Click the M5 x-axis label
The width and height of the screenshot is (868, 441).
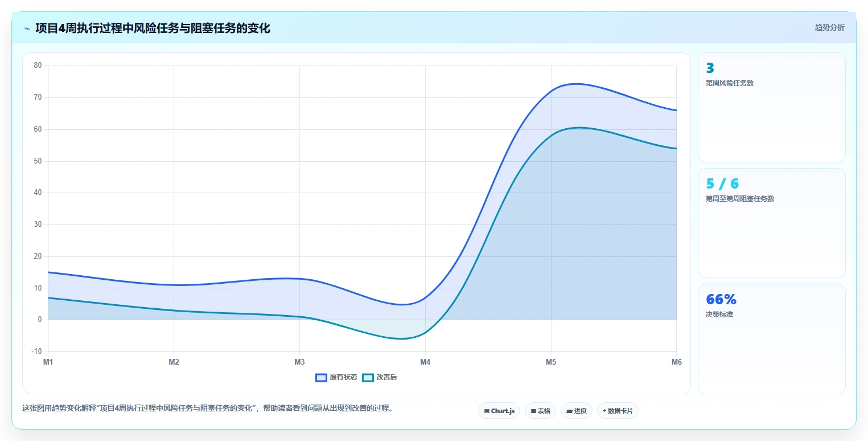[551, 362]
